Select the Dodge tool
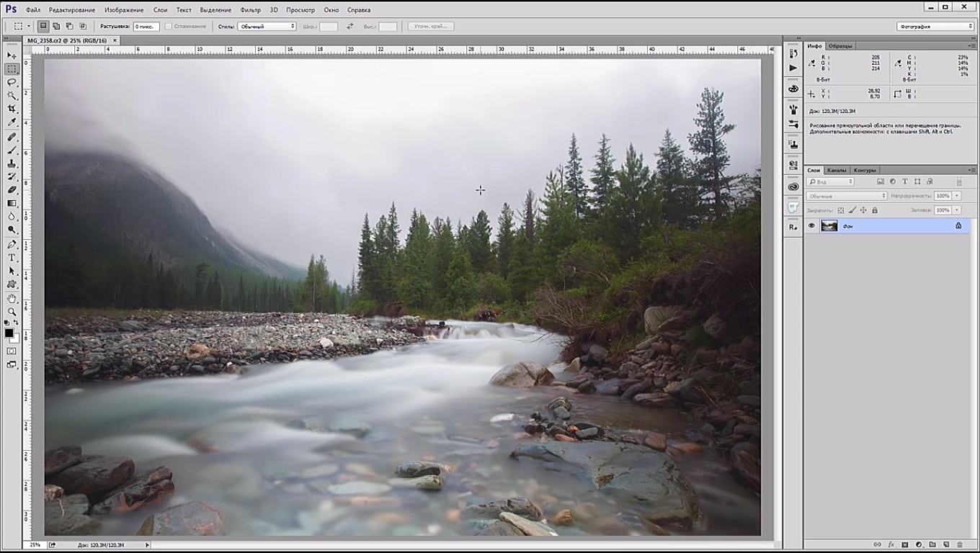 pyautogui.click(x=12, y=230)
